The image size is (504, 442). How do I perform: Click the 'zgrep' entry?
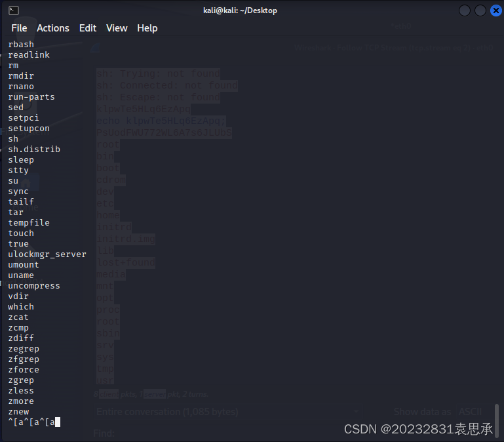click(x=21, y=380)
